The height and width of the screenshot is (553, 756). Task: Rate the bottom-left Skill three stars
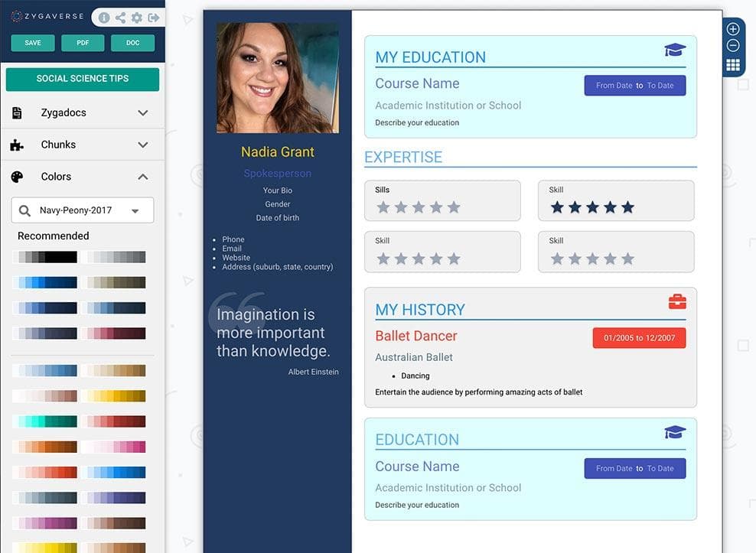click(x=419, y=257)
